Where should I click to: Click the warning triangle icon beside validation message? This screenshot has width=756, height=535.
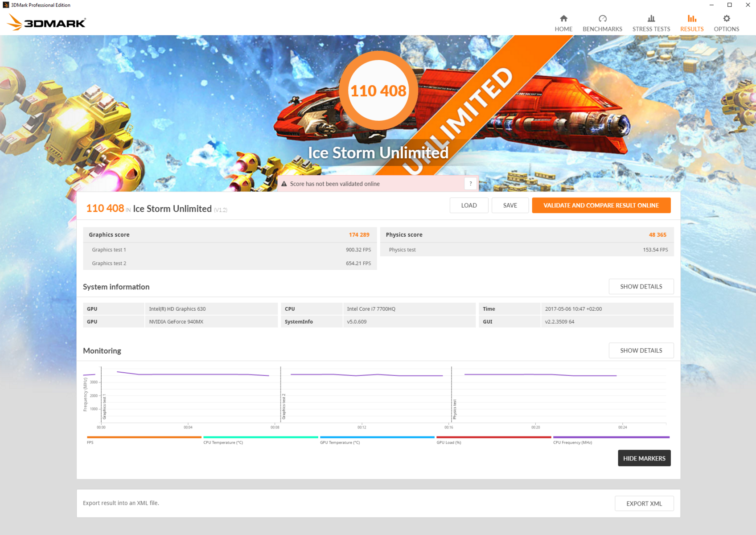(x=284, y=184)
